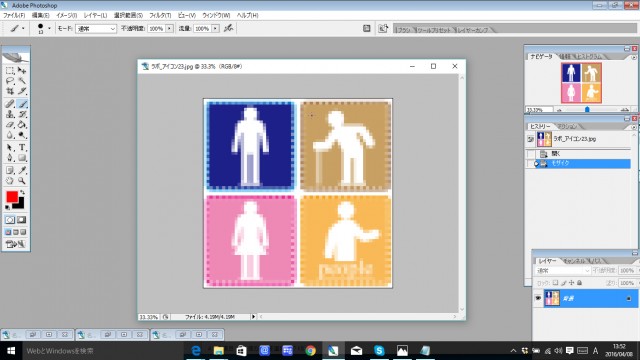Switch to Quick Mask mode
This screenshot has width=640, height=360.
[x=21, y=220]
